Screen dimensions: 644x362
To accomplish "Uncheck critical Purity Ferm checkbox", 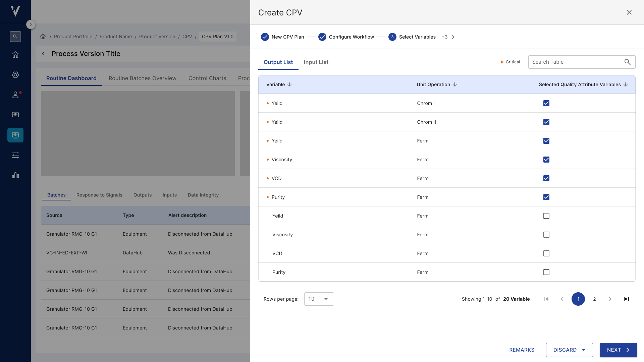I will [x=546, y=197].
